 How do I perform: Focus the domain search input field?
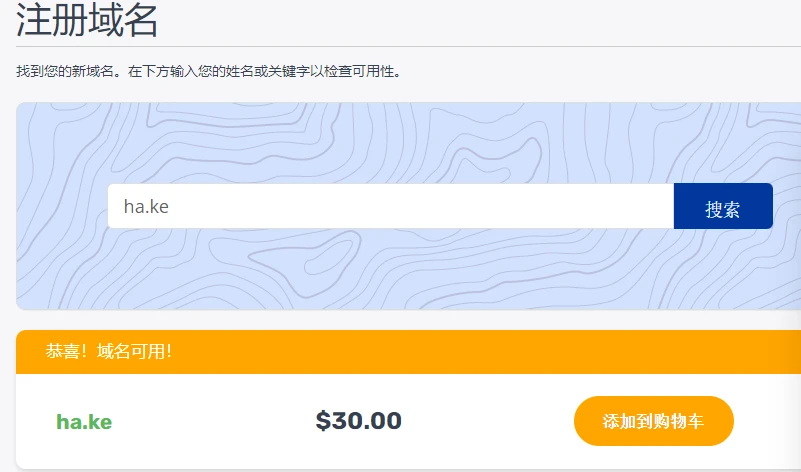(x=390, y=207)
